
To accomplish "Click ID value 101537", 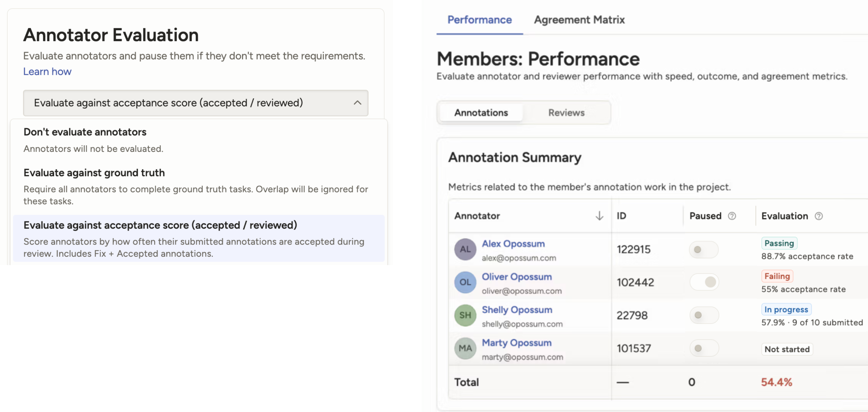I will 634,348.
